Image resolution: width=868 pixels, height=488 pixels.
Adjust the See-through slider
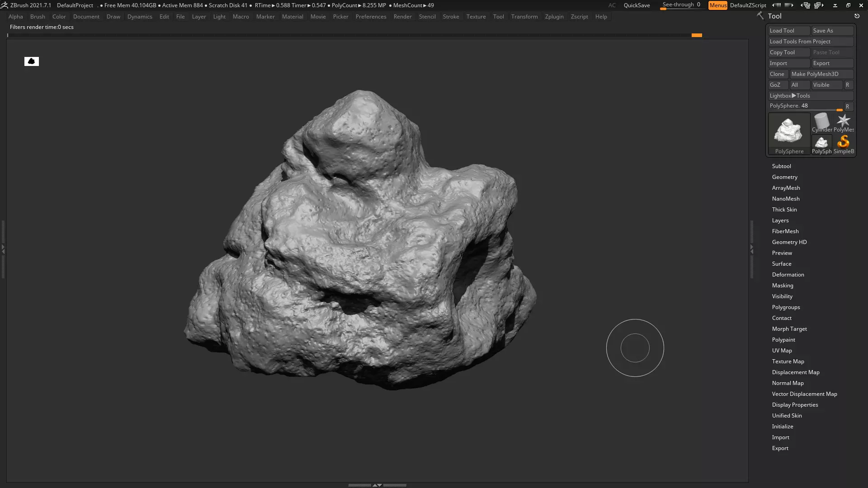tap(681, 5)
